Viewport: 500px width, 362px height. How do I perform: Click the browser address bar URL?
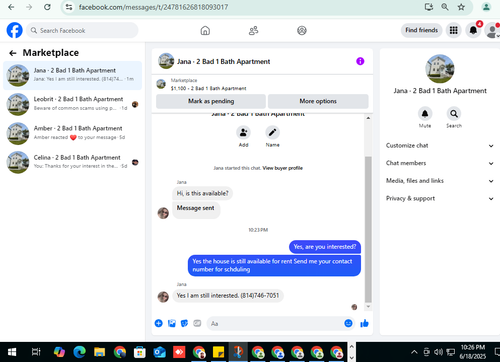point(153,7)
